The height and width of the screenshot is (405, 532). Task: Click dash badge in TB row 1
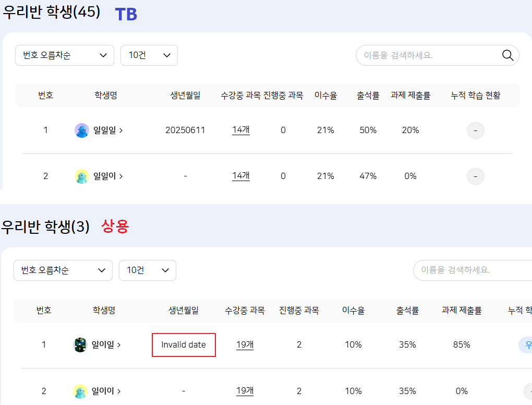point(475,130)
